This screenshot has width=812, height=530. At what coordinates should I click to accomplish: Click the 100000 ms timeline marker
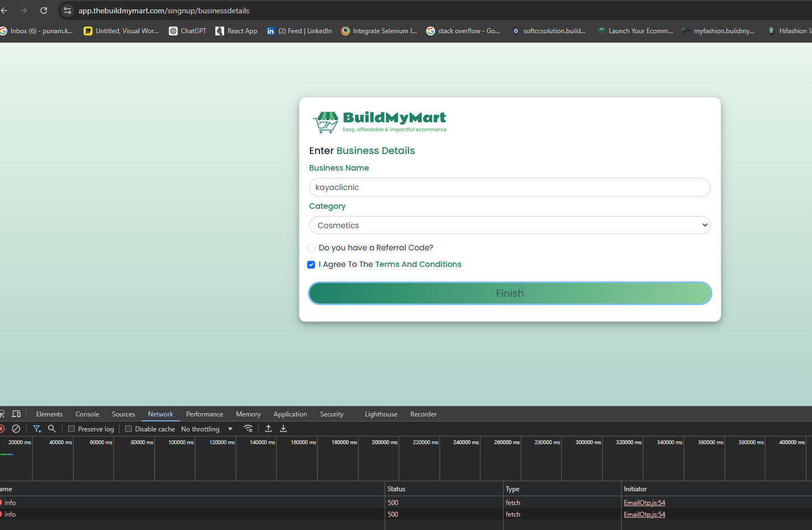[x=181, y=442]
